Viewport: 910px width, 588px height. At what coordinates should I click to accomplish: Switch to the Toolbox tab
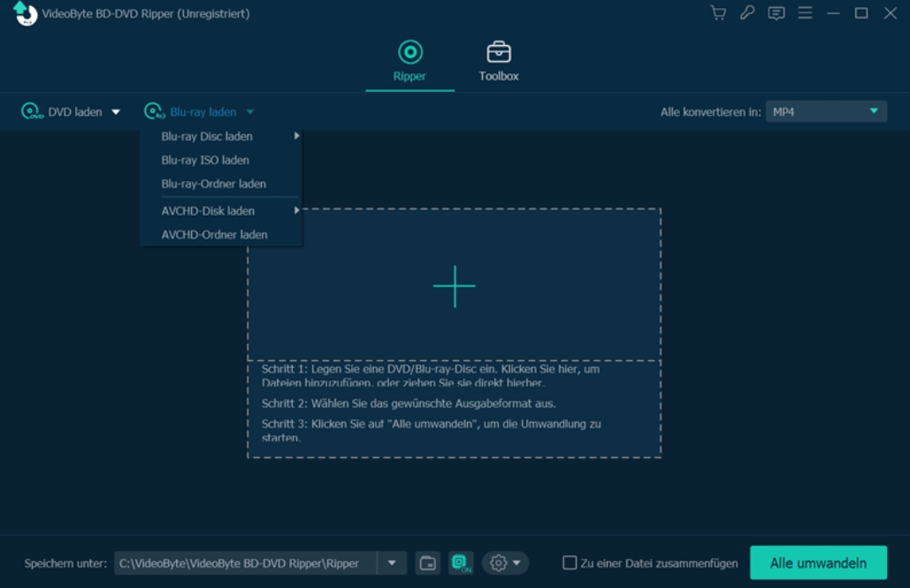(x=499, y=61)
